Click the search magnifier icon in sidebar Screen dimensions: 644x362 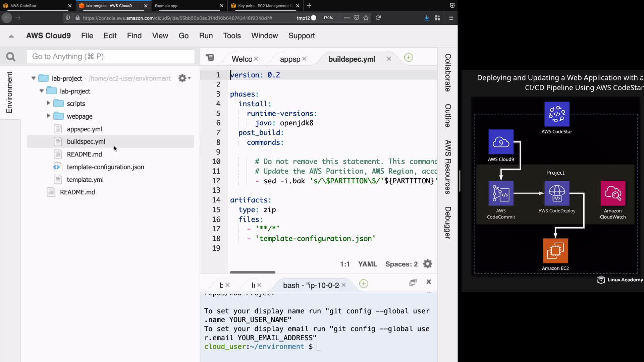point(11,57)
